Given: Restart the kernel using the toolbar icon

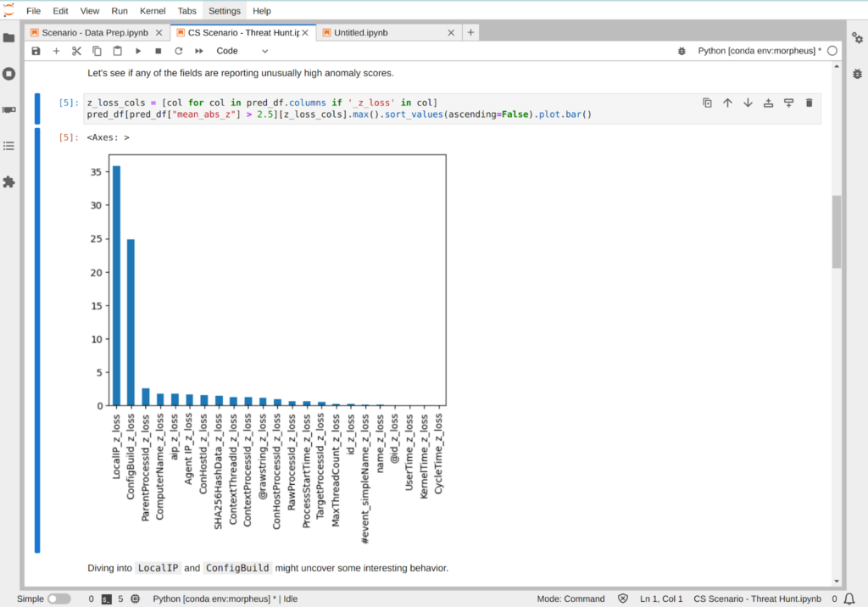Looking at the screenshot, I should (x=179, y=51).
